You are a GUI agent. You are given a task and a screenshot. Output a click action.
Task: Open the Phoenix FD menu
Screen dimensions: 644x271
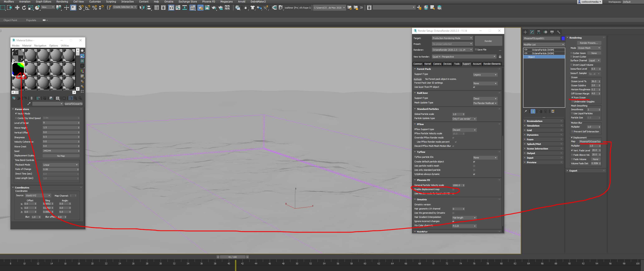click(208, 1)
